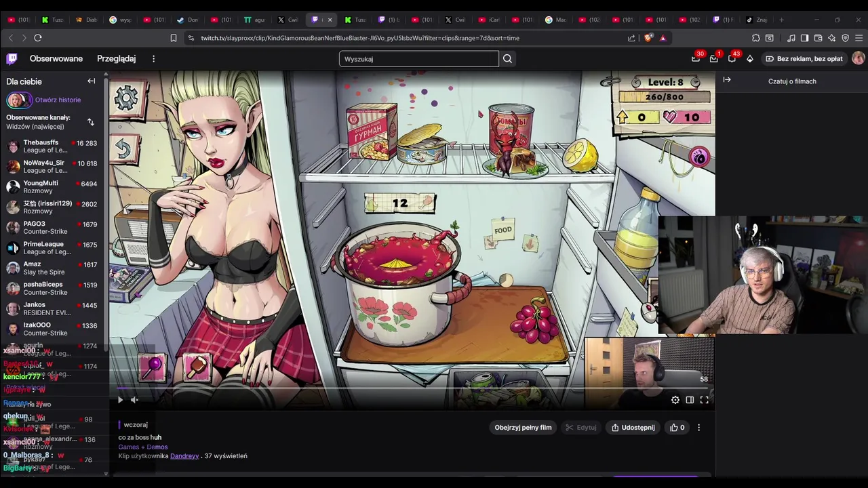This screenshot has width=868, height=488.
Task: Click the Wyszukaj search field
Action: 418,59
